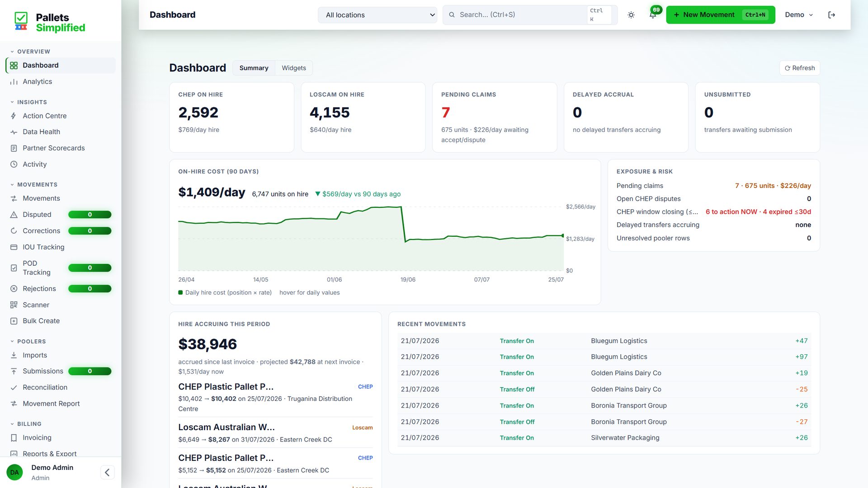Collapse the OVERVIEW sidebar section
The width and height of the screenshot is (868, 488).
click(x=30, y=52)
